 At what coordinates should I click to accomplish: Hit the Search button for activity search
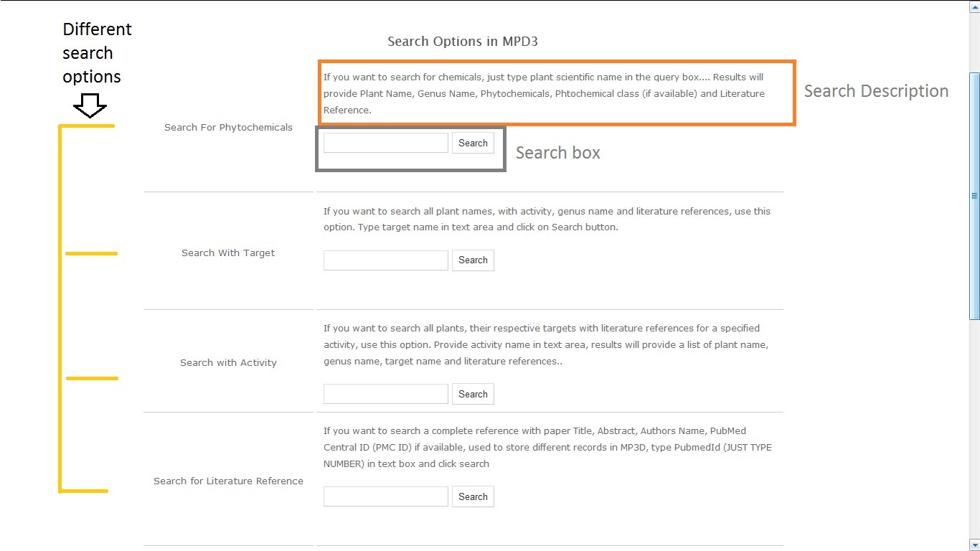tap(473, 394)
